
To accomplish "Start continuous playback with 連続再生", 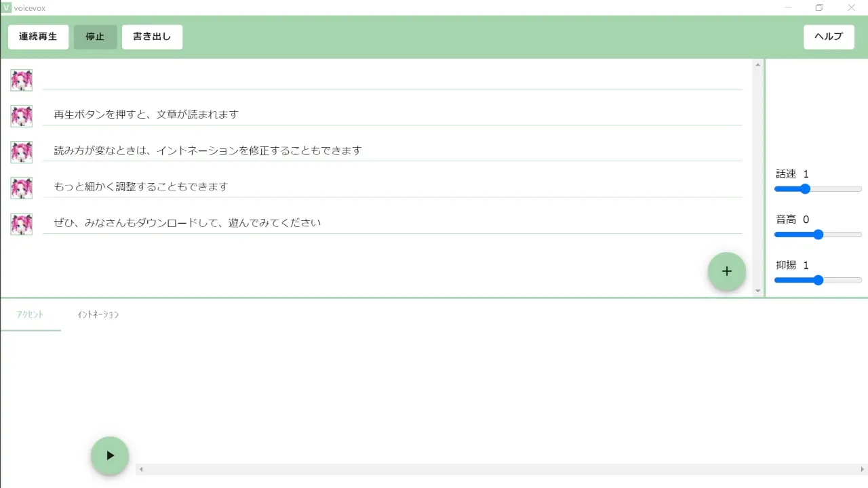I will tap(38, 37).
